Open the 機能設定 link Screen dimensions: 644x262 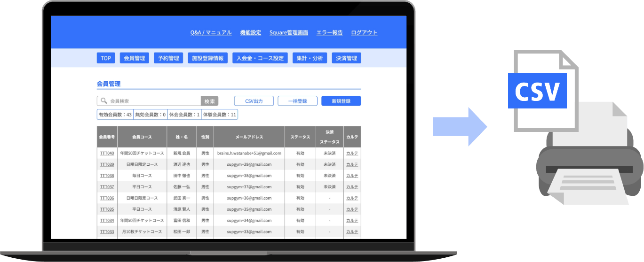click(x=250, y=32)
